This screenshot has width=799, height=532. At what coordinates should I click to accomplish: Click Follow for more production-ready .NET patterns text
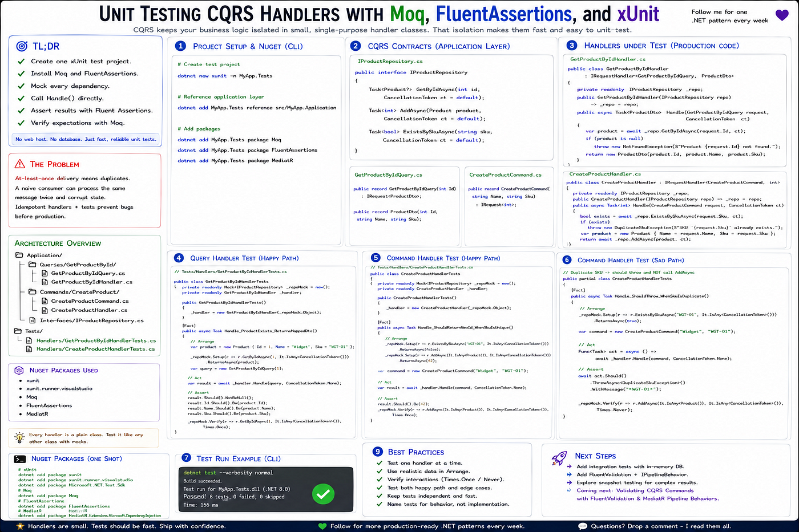427,526
